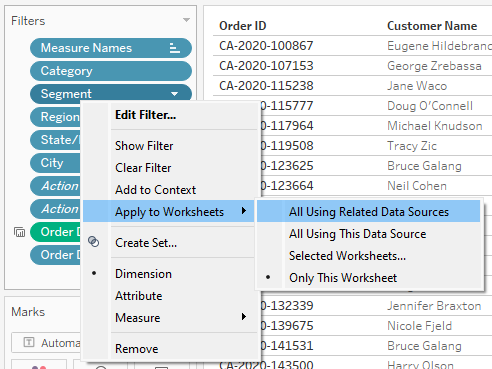The image size is (492, 369).
Task: Click sort icon on Measure Names pill
Action: point(175,48)
